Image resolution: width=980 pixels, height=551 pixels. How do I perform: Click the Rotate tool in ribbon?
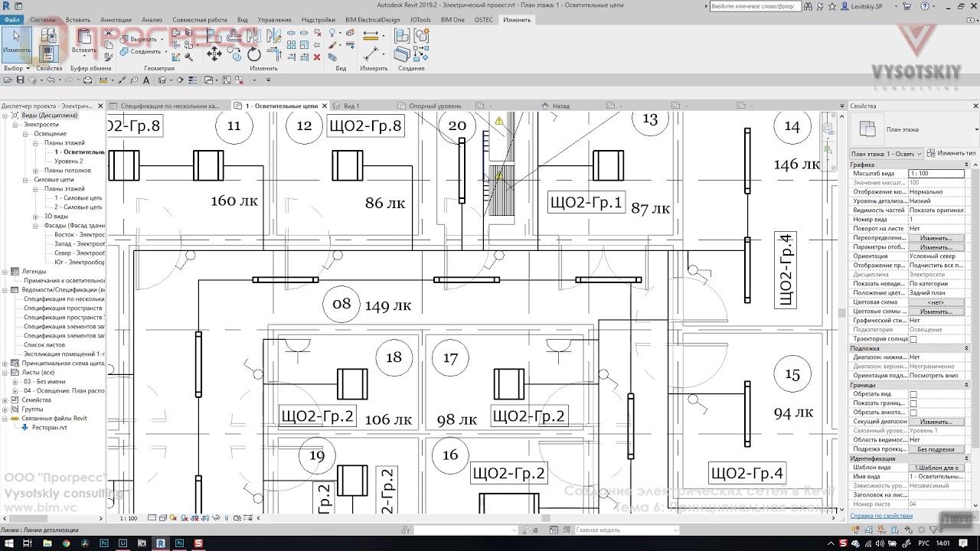click(x=254, y=54)
